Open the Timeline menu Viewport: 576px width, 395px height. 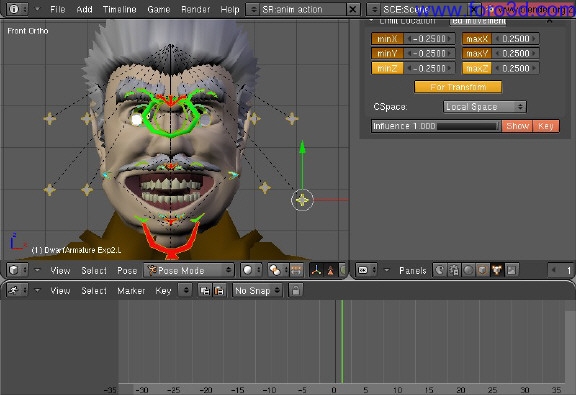click(119, 9)
